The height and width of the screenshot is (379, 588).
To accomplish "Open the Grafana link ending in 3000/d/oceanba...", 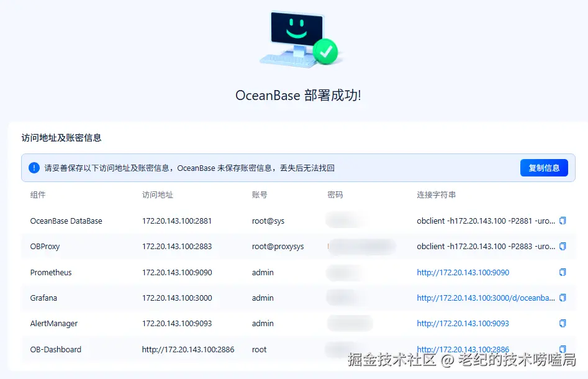I will [x=486, y=298].
